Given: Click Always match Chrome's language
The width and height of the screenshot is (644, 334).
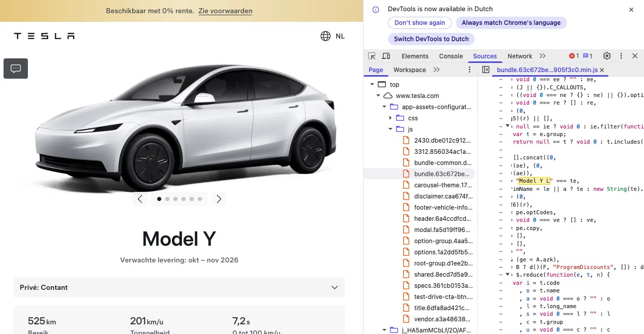Looking at the screenshot, I should click(511, 23).
